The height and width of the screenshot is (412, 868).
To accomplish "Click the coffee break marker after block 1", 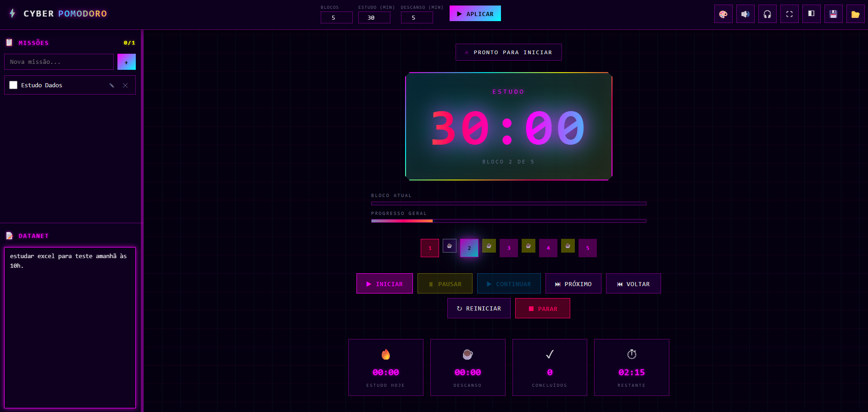I will (x=450, y=246).
